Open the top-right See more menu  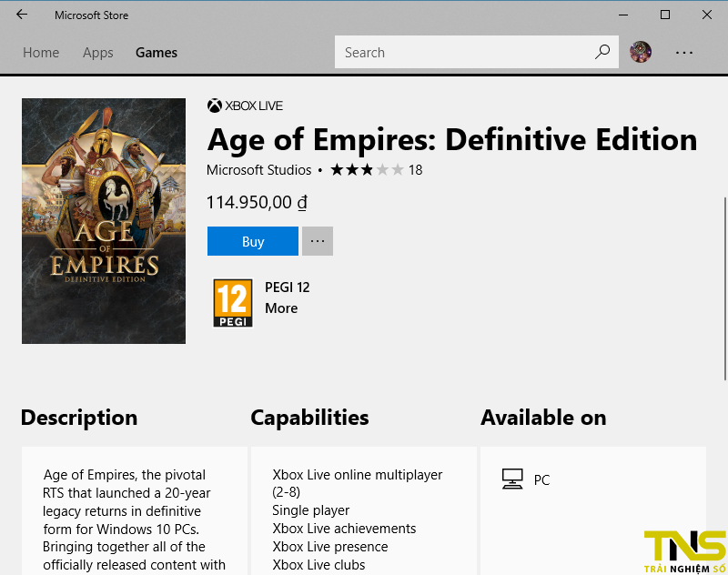[684, 53]
